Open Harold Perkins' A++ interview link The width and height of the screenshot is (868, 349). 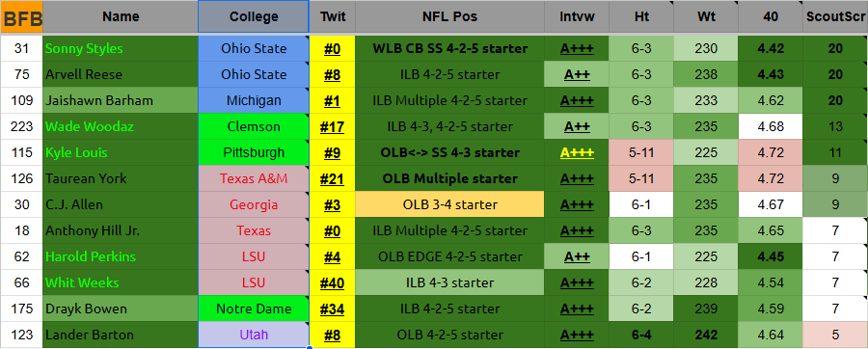click(x=577, y=256)
